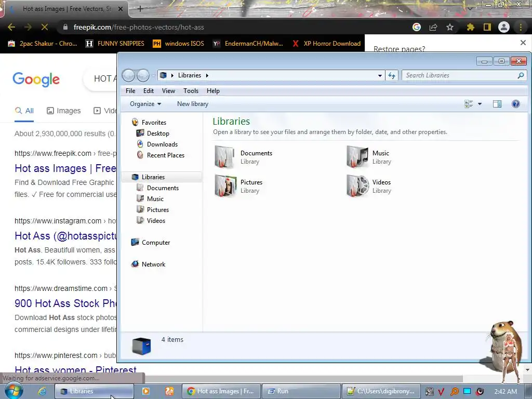Open the Help menu in Explorer

coord(213,90)
